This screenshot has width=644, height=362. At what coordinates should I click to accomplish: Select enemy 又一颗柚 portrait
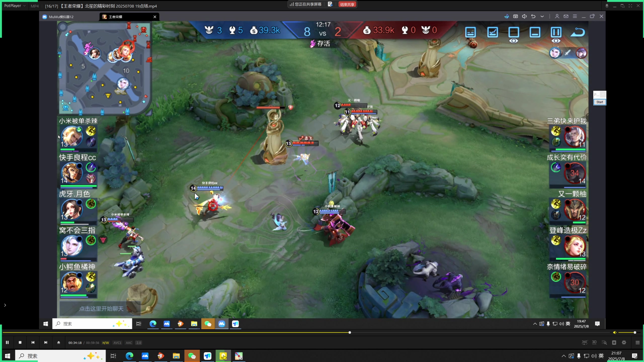[575, 209]
